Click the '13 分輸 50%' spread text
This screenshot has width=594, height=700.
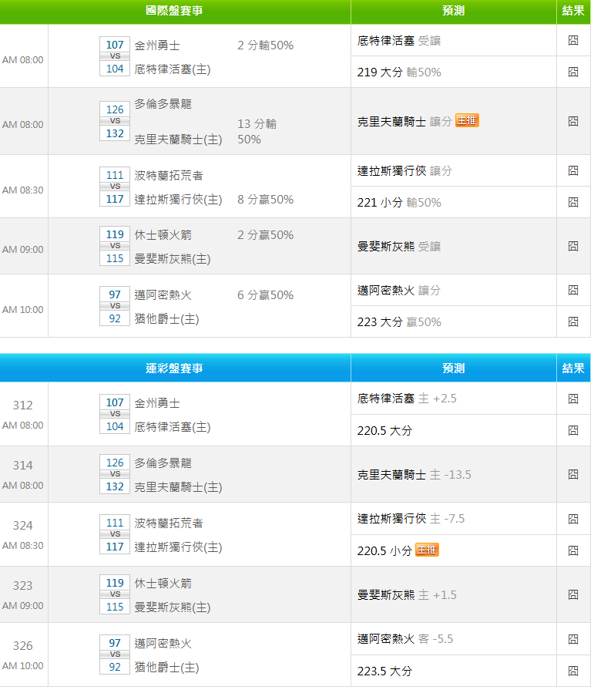click(257, 132)
